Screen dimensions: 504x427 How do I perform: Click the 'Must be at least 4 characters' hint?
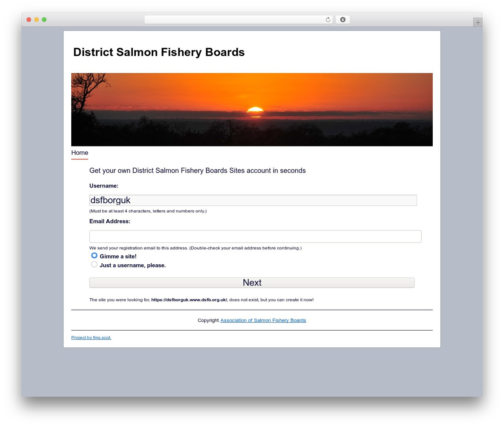[148, 211]
